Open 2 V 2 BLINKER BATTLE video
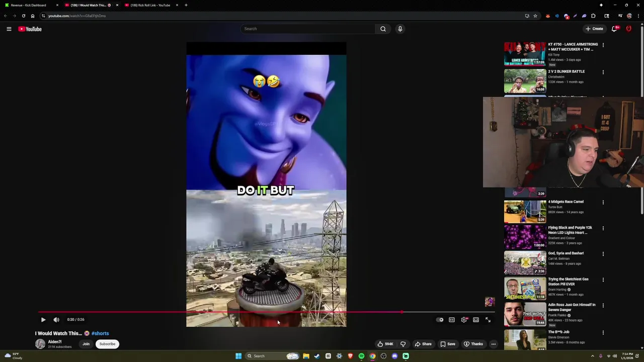644x362 pixels. (525, 81)
